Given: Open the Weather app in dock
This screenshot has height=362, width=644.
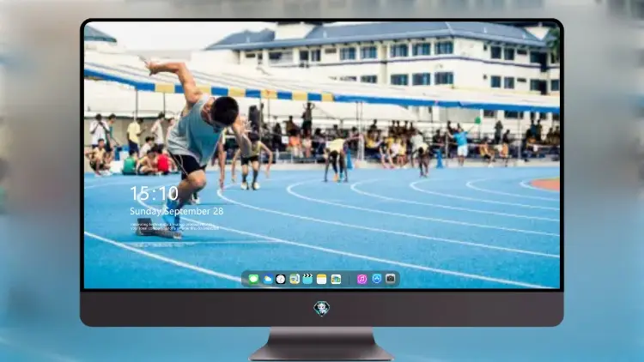Looking at the screenshot, I should point(267,279).
